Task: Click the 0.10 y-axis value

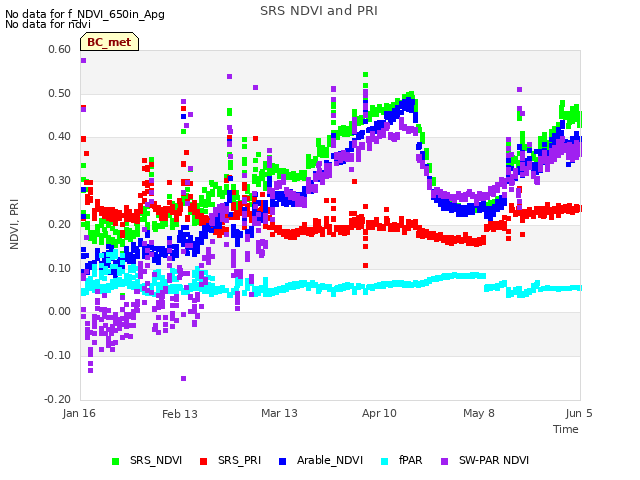Action: click(x=60, y=268)
